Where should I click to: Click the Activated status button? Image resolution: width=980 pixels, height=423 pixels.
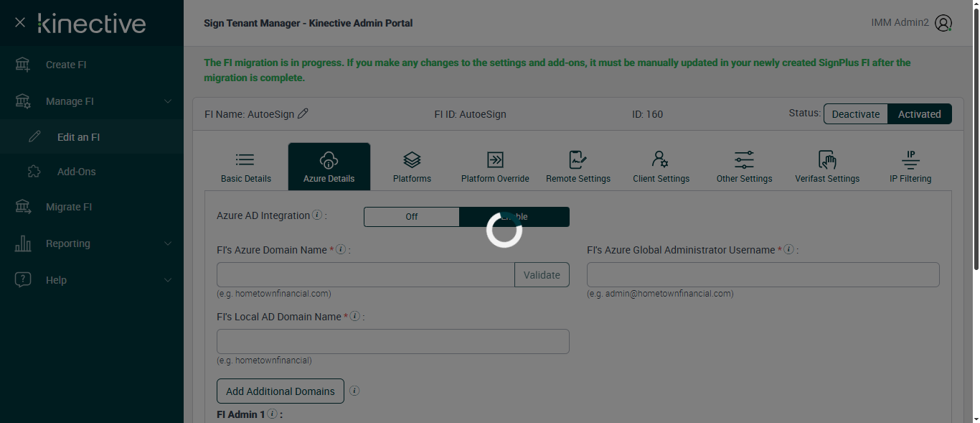click(x=920, y=114)
